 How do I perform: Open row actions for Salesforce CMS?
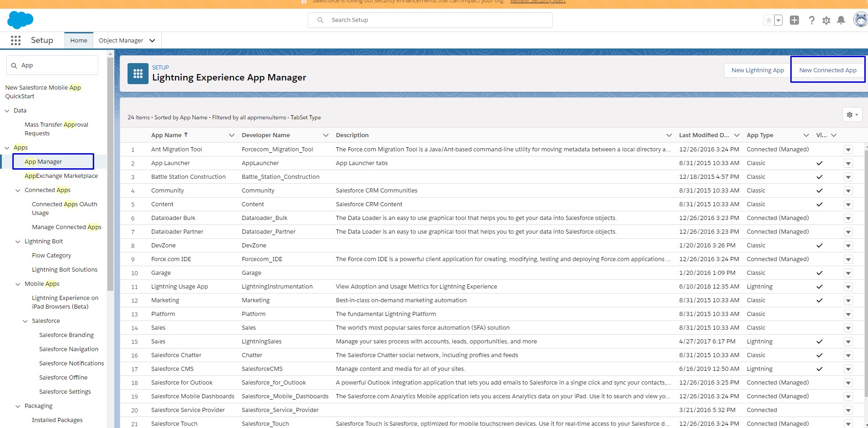(x=848, y=369)
